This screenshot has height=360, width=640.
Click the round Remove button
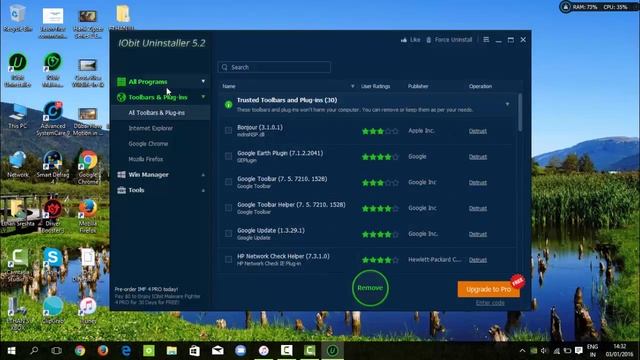point(370,288)
